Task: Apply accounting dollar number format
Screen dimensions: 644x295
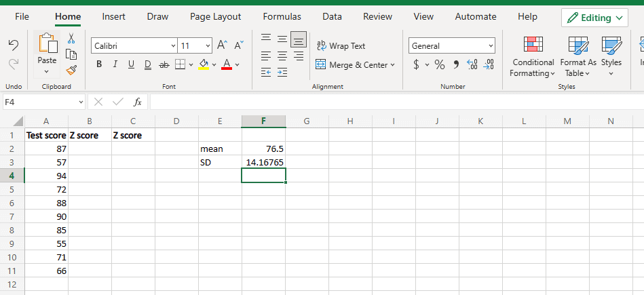Action: coord(417,64)
